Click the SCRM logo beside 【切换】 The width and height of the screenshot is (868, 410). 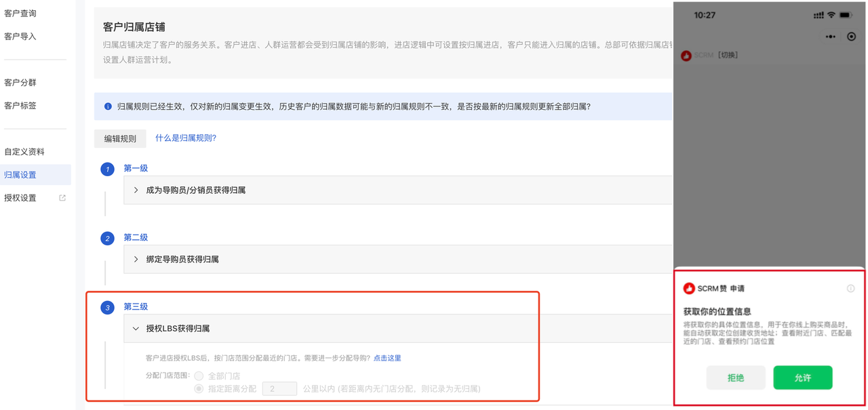tap(686, 56)
